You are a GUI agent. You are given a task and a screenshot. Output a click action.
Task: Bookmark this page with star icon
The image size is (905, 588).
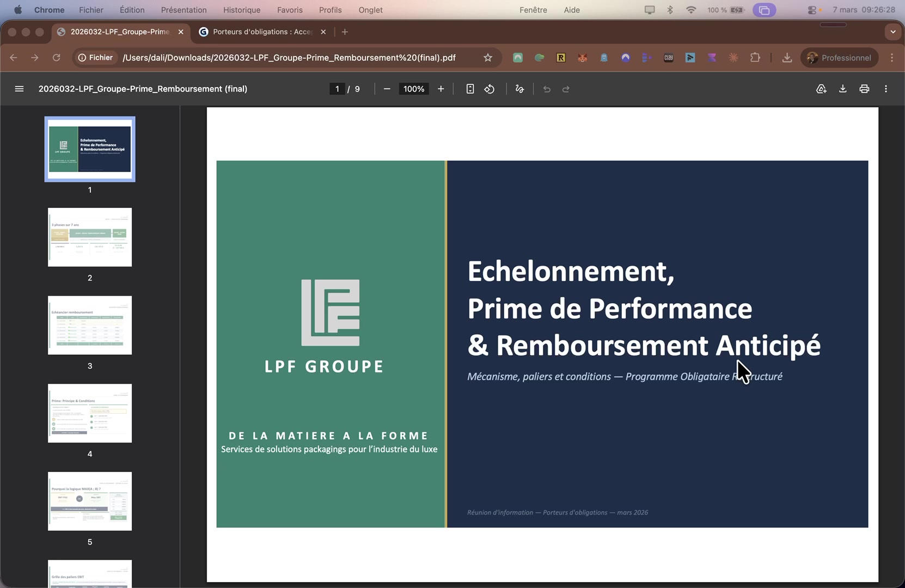pyautogui.click(x=488, y=58)
